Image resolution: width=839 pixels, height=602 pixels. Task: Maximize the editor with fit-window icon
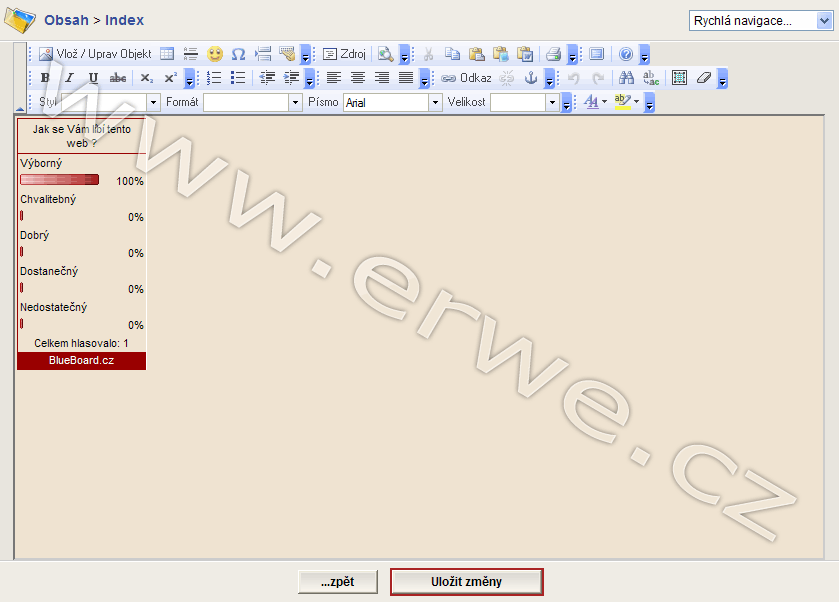596,54
